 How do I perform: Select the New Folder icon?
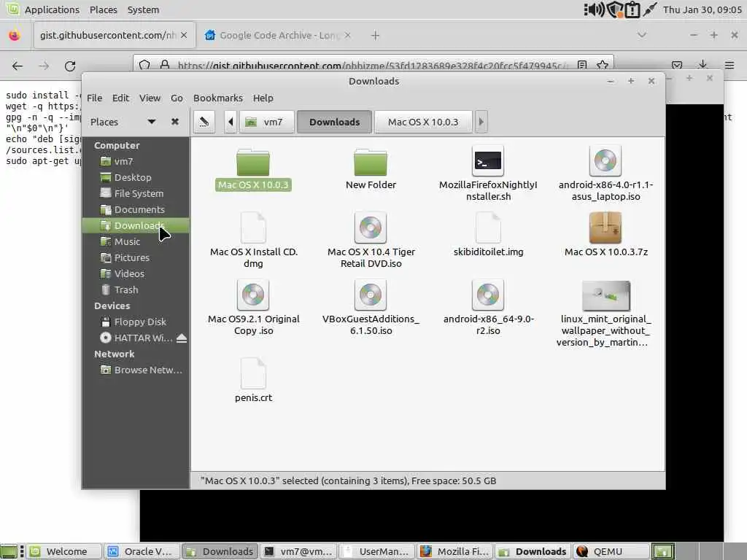(371, 162)
